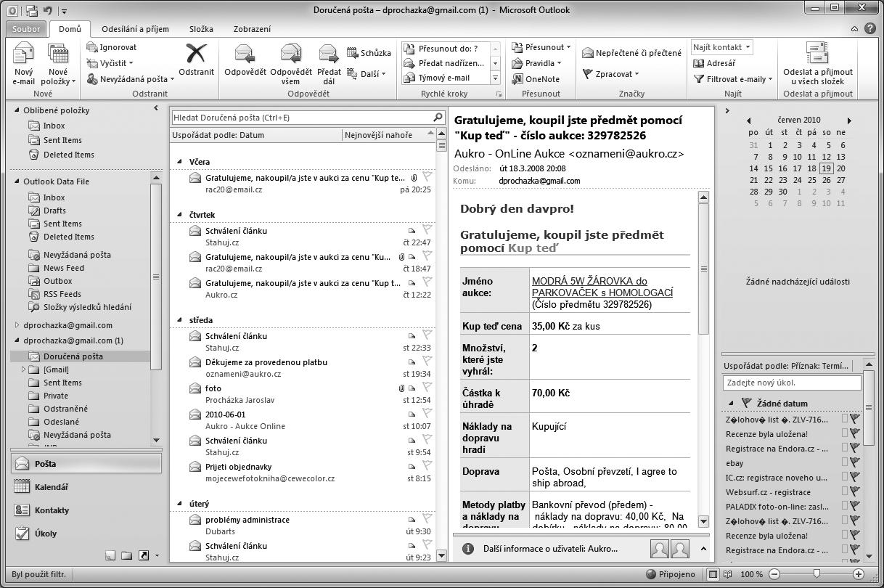Open Filtrovat e-maily dropdown
884x588 pixels.
733,79
